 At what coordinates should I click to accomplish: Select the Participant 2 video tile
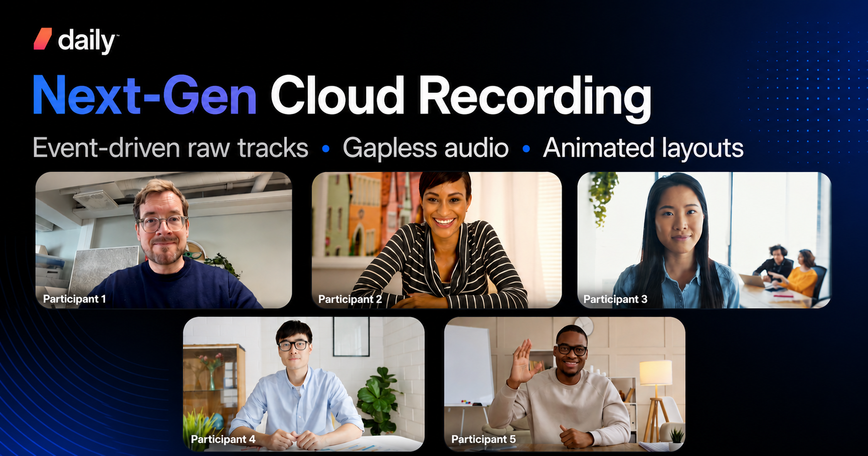point(437,240)
